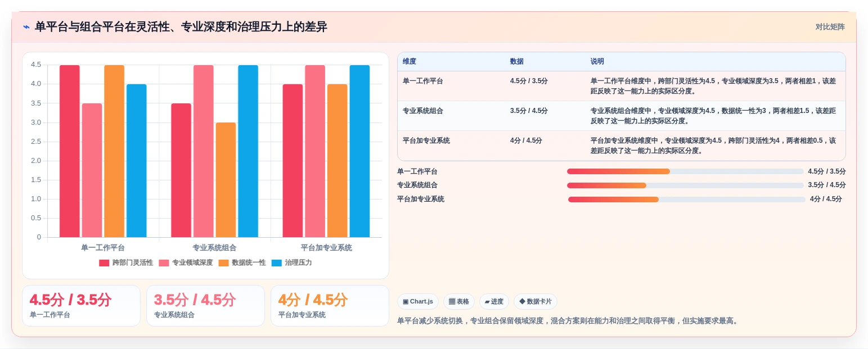Click the 专业系统组合 x-axis label
Viewport: 868px width, 349px height.
tap(214, 248)
